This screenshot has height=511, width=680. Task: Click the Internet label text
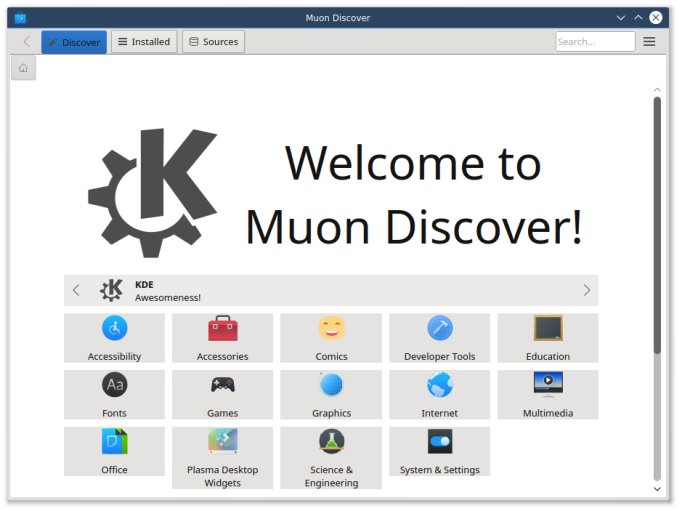(x=440, y=413)
